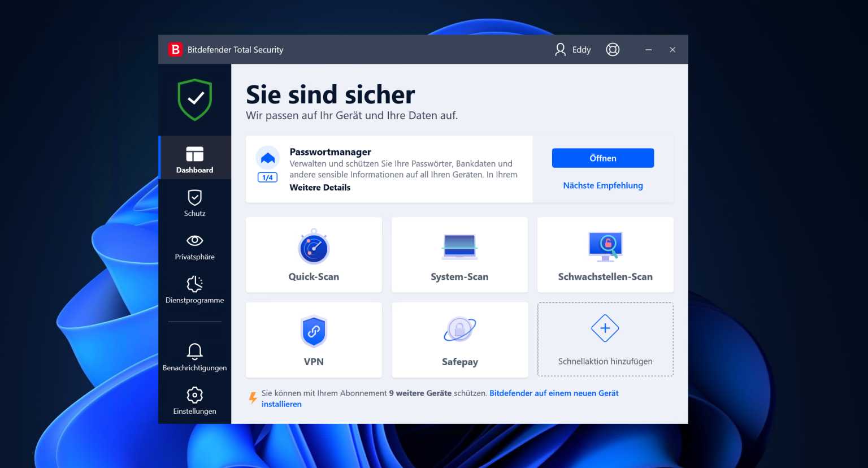
Task: Launch Safepay from the dashboard
Action: click(x=459, y=339)
